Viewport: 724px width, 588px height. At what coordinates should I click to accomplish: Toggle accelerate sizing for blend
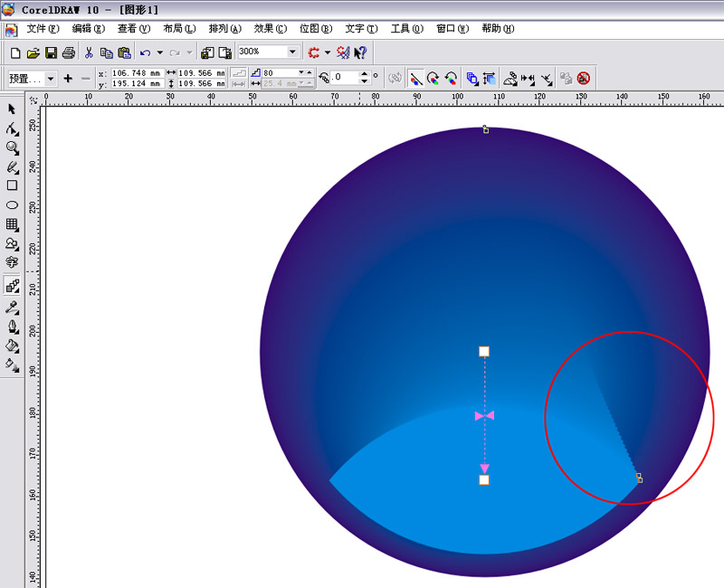coord(489,79)
